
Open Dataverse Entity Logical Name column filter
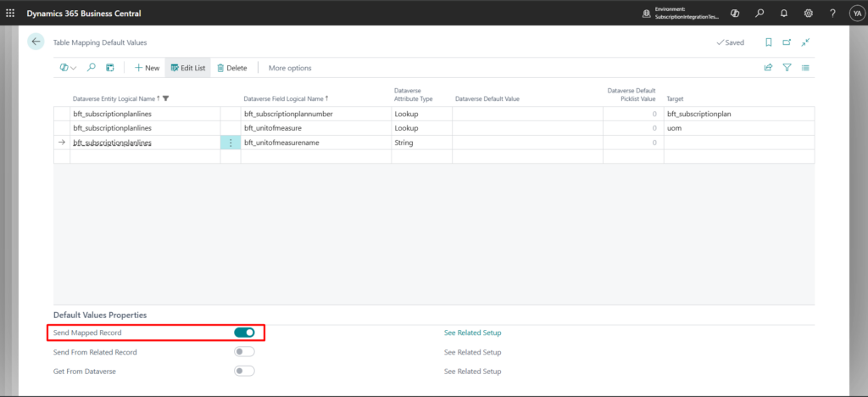(x=166, y=99)
